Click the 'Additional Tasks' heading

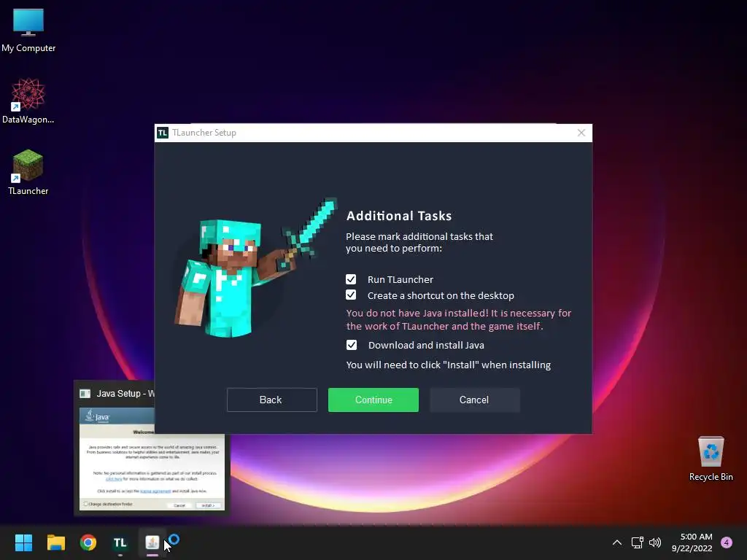click(399, 216)
